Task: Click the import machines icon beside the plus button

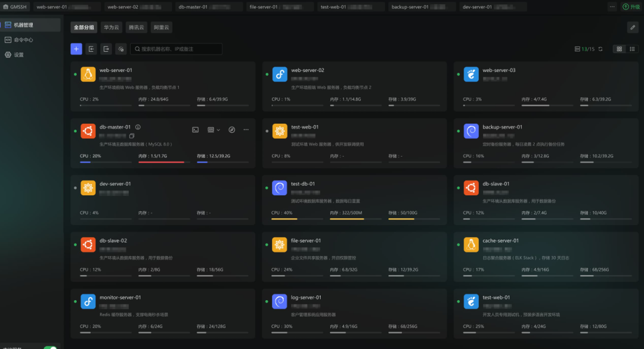Action: [x=91, y=49]
